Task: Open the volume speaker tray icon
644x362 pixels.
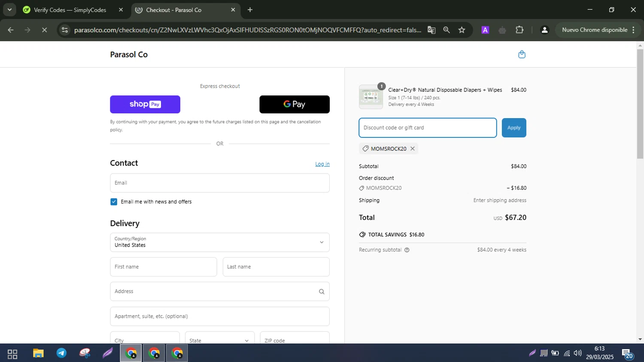Action: 578,353
